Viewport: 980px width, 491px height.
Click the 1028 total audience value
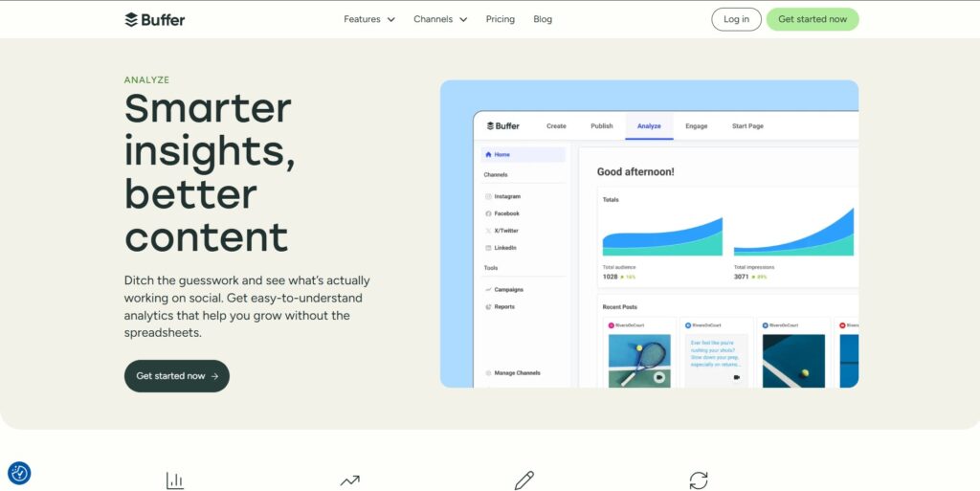point(610,277)
